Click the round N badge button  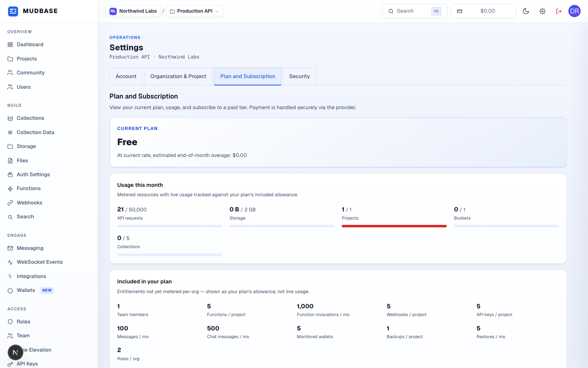(16, 352)
